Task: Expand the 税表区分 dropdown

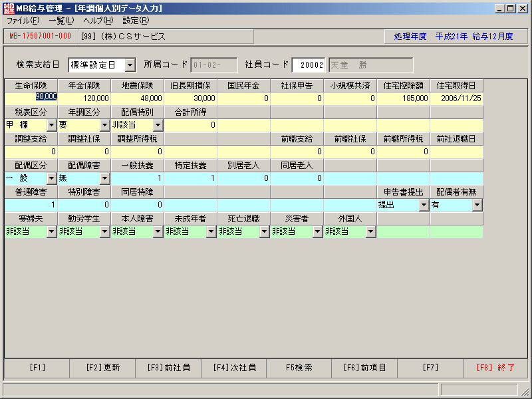Action: [52, 125]
